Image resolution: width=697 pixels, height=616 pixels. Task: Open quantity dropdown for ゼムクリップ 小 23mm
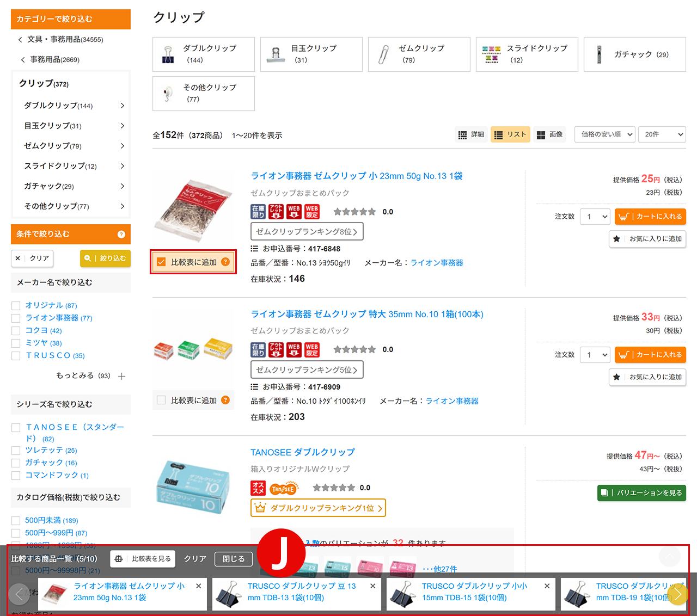[x=595, y=217]
